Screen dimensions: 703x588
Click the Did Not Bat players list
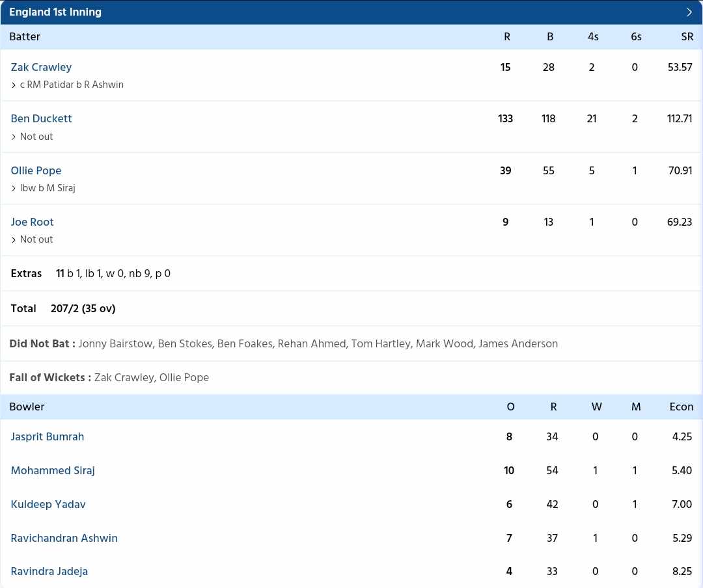click(318, 343)
